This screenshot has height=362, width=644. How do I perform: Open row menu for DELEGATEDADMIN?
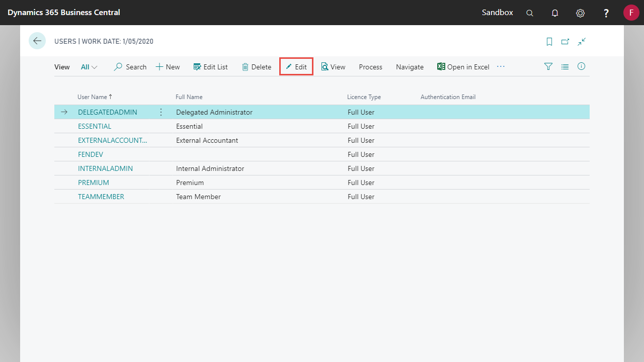tap(161, 112)
